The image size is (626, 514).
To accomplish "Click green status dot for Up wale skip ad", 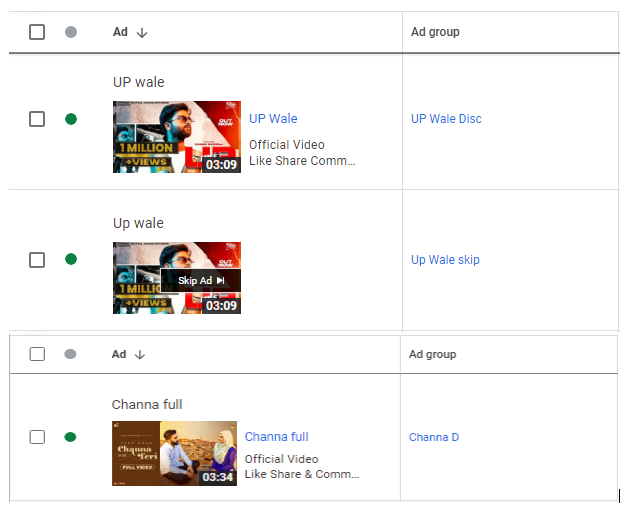I will click(x=71, y=259).
